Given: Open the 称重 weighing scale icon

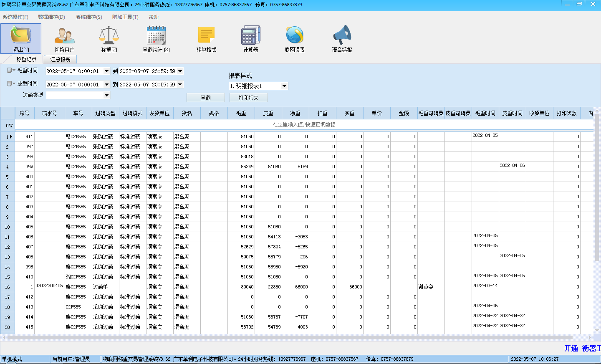Looking at the screenshot, I should (109, 36).
